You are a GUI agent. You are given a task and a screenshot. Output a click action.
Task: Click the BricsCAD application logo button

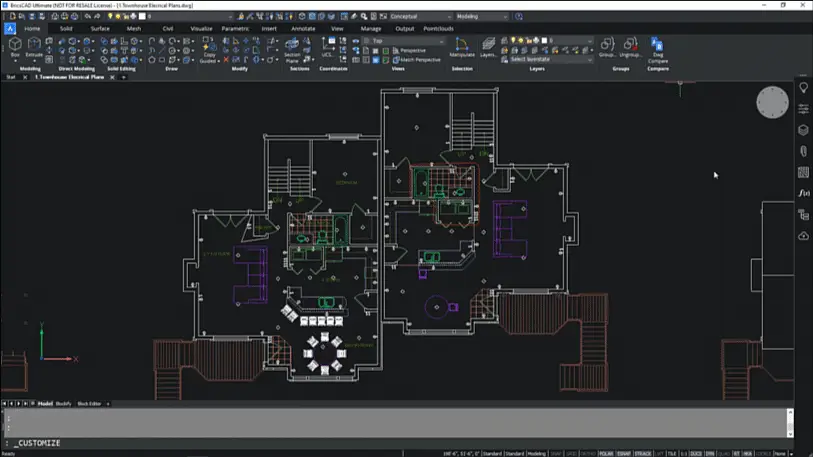click(x=10, y=29)
